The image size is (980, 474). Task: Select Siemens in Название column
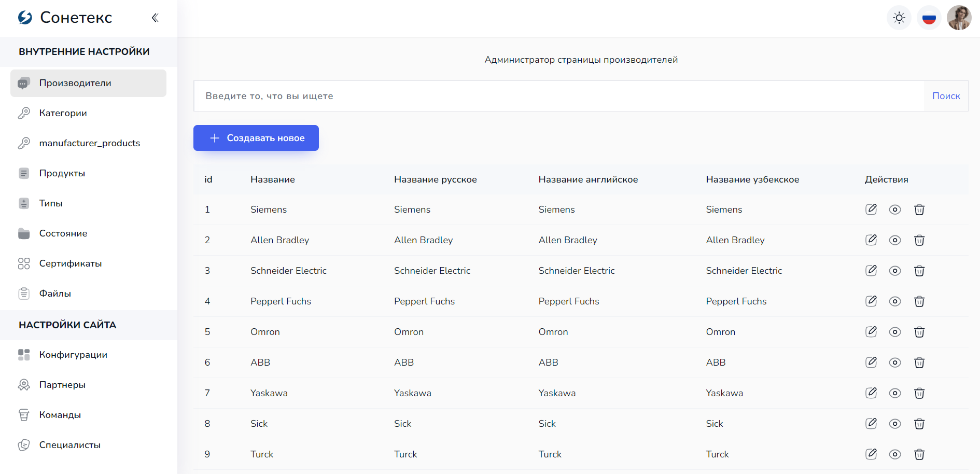coord(269,210)
